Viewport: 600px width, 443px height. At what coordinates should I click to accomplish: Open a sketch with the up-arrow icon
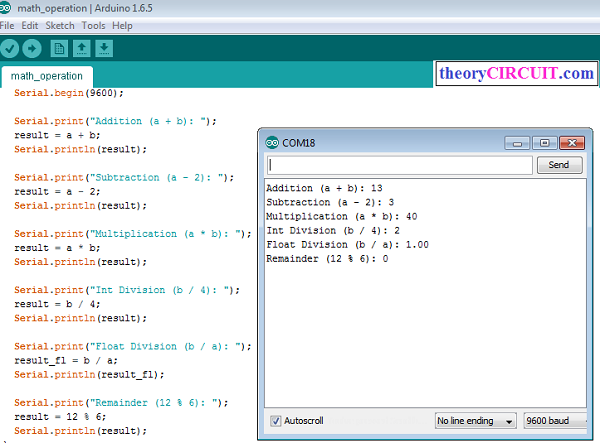[82, 49]
